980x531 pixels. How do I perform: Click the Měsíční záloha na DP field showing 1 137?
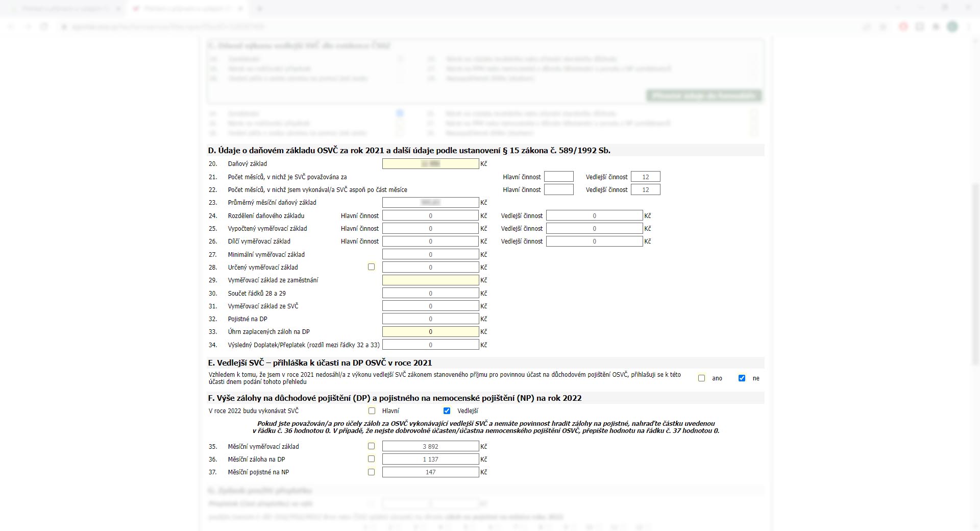pos(431,460)
